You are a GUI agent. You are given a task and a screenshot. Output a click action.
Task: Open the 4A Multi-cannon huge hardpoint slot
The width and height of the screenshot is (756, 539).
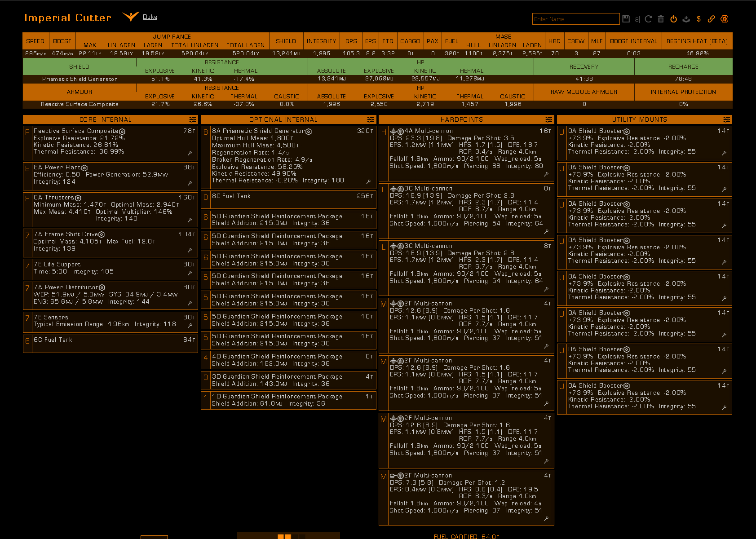click(466, 153)
